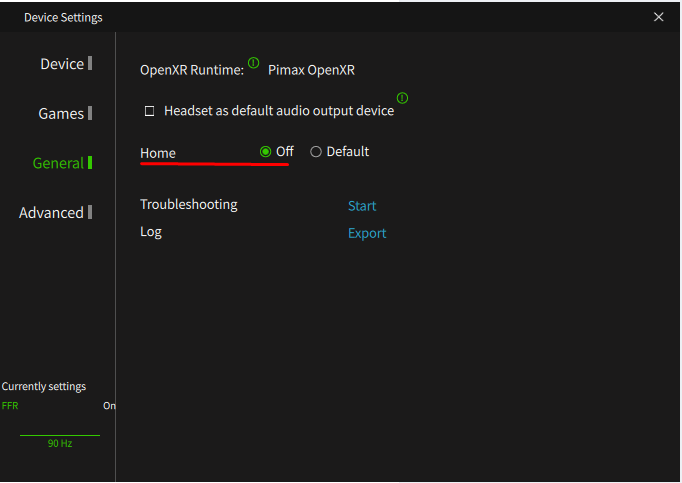The height and width of the screenshot is (483, 682).
Task: Click the Home setting label
Action: (x=158, y=153)
